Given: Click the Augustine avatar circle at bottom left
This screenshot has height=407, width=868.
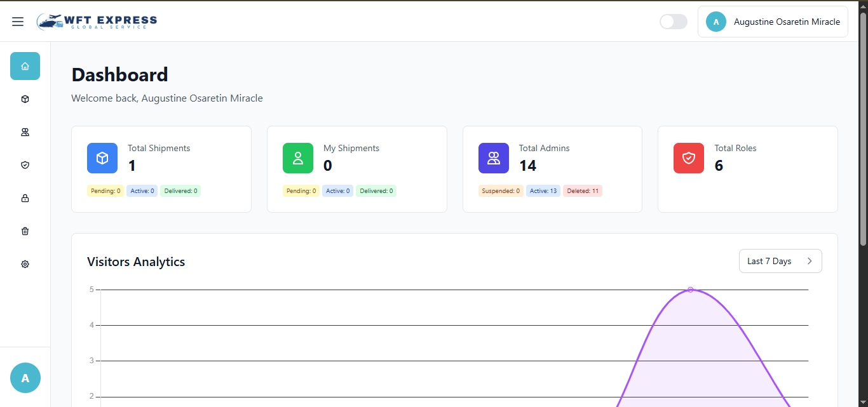Looking at the screenshot, I should coord(25,378).
